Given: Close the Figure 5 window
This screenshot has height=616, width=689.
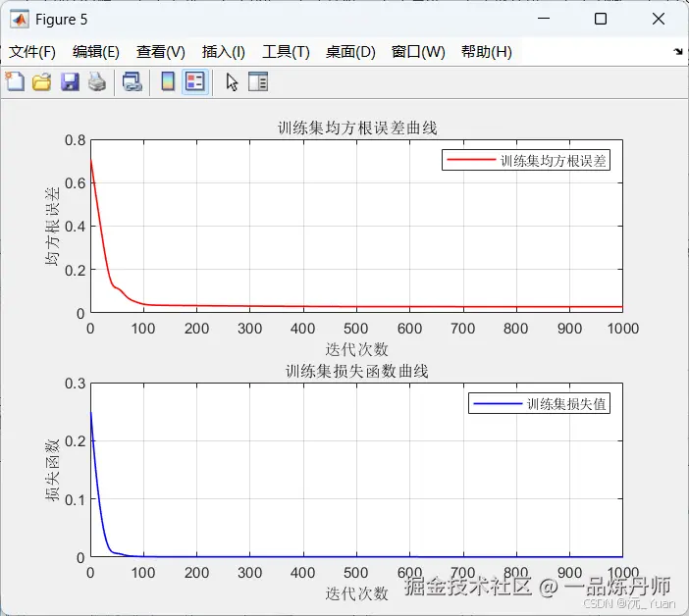Looking at the screenshot, I should [x=659, y=19].
